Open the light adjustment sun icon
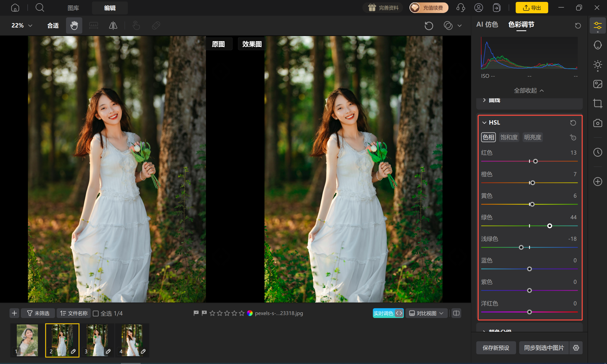Image resolution: width=607 pixels, height=364 pixels. (x=598, y=65)
